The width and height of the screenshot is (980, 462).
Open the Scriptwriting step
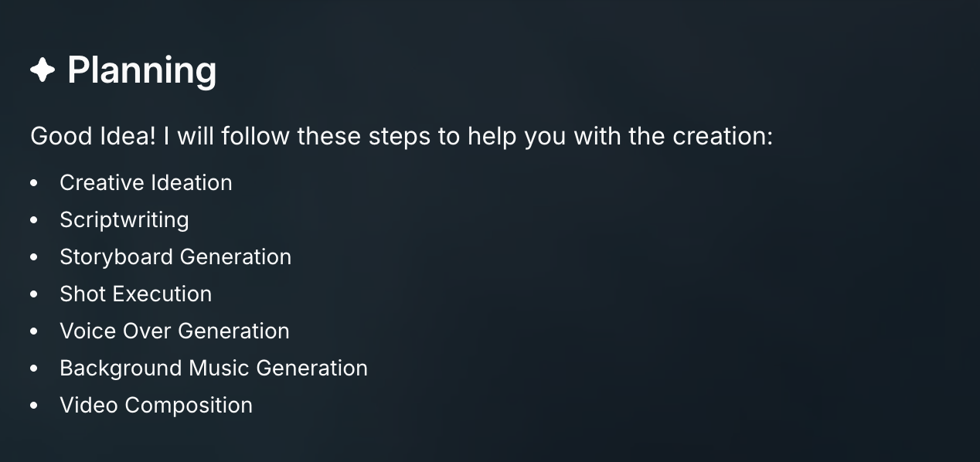tap(124, 219)
